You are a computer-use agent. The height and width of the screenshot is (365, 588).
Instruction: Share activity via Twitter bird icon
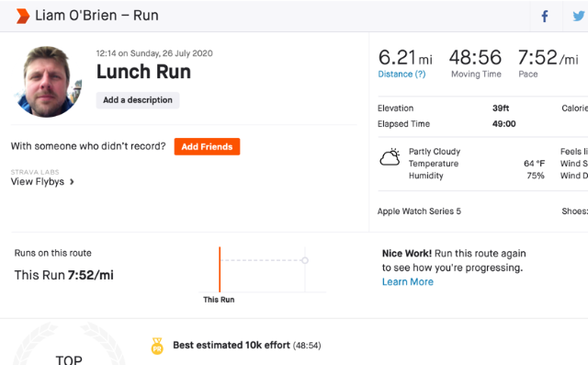point(578,17)
